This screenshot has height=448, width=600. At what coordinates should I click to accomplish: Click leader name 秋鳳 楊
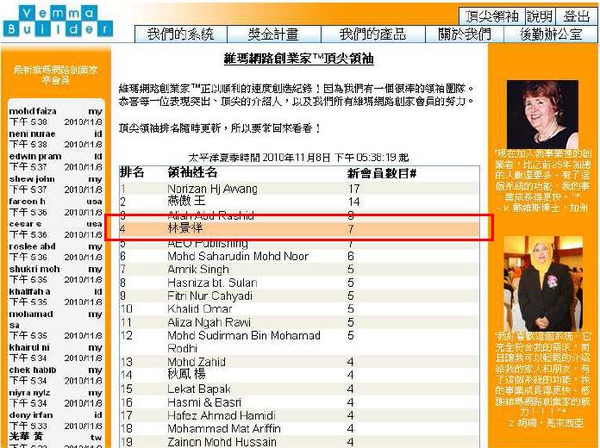(x=186, y=374)
